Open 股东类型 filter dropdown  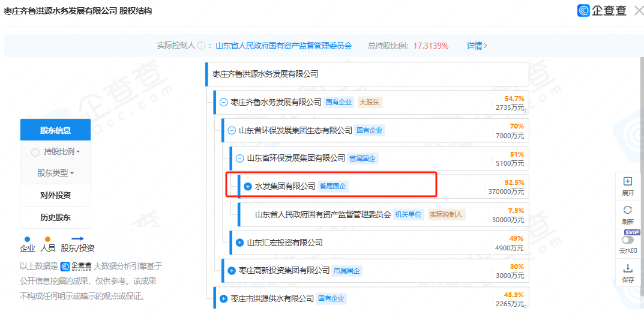55,173
